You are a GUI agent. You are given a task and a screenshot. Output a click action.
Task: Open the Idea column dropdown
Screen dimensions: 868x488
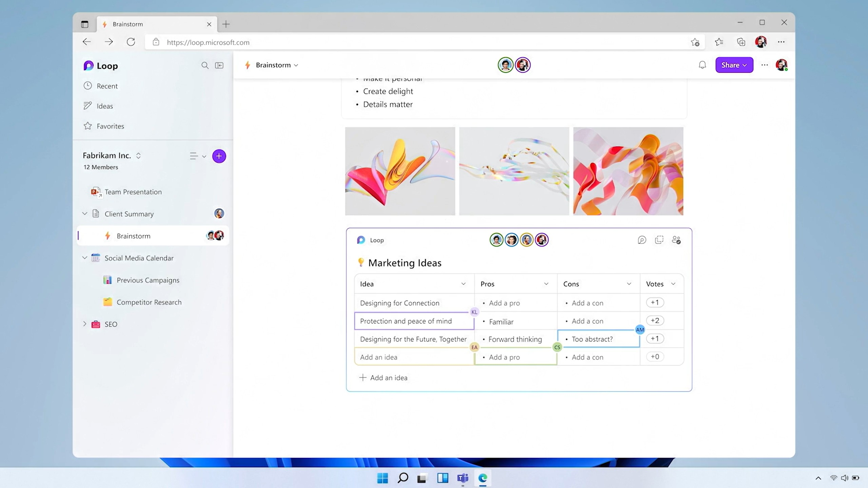click(463, 284)
